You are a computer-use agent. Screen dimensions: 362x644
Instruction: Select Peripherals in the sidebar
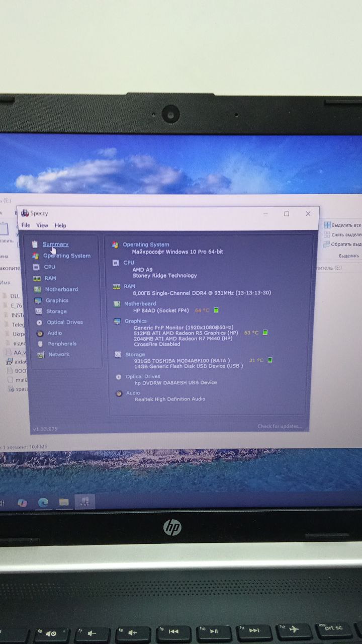pyautogui.click(x=62, y=344)
